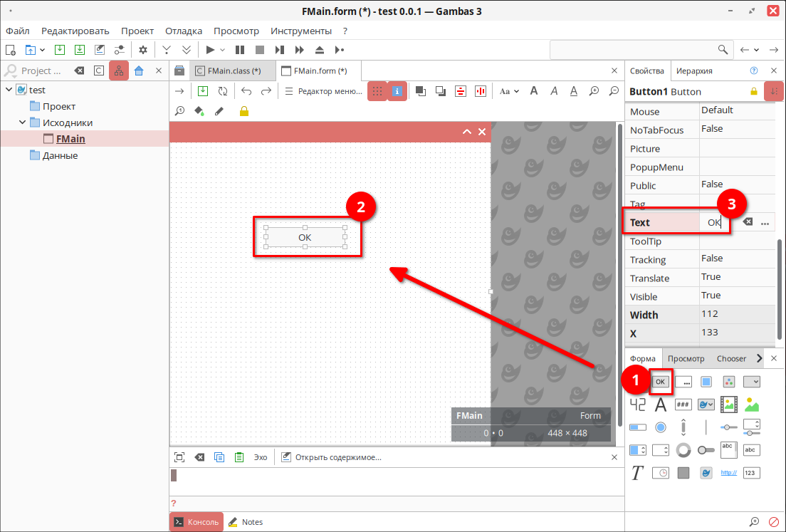Select the URL label 'http://' control
The width and height of the screenshot is (786, 532).
click(728, 473)
